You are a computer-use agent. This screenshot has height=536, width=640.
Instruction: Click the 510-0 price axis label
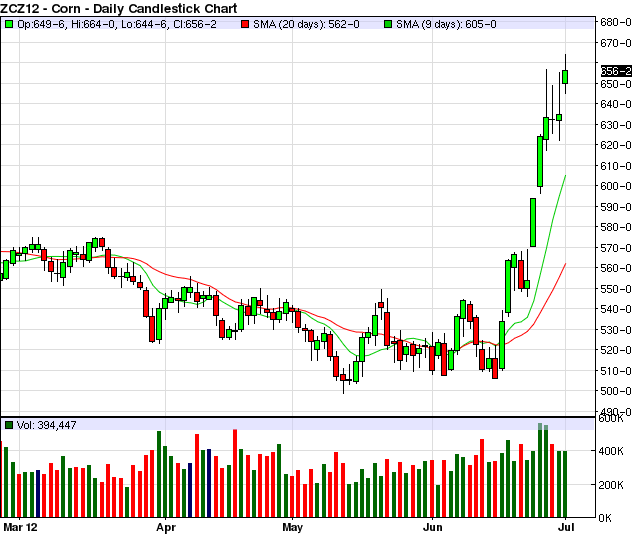(x=616, y=371)
